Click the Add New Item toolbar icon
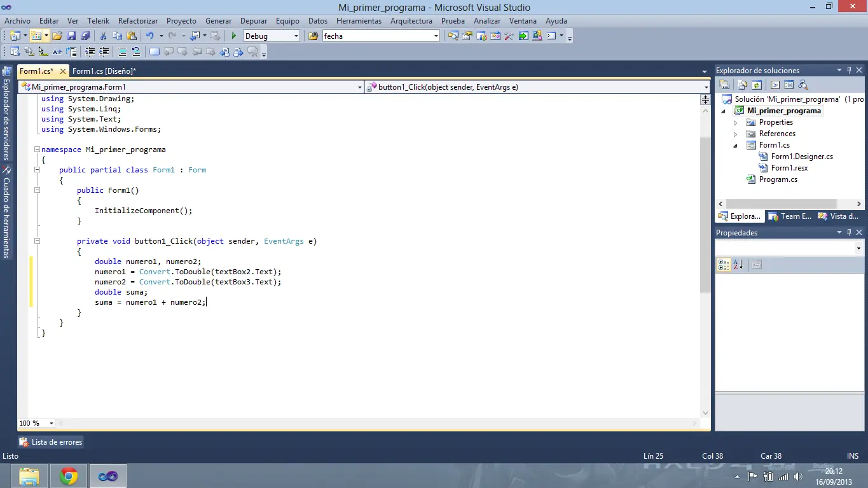 (x=36, y=36)
